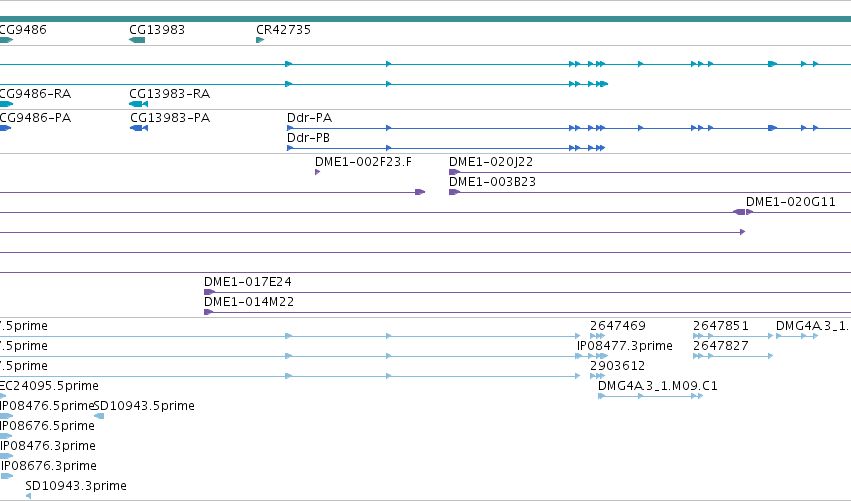The image size is (851, 501).
Task: Click the CG13983-PA protein glyph
Action: pyautogui.click(x=139, y=128)
